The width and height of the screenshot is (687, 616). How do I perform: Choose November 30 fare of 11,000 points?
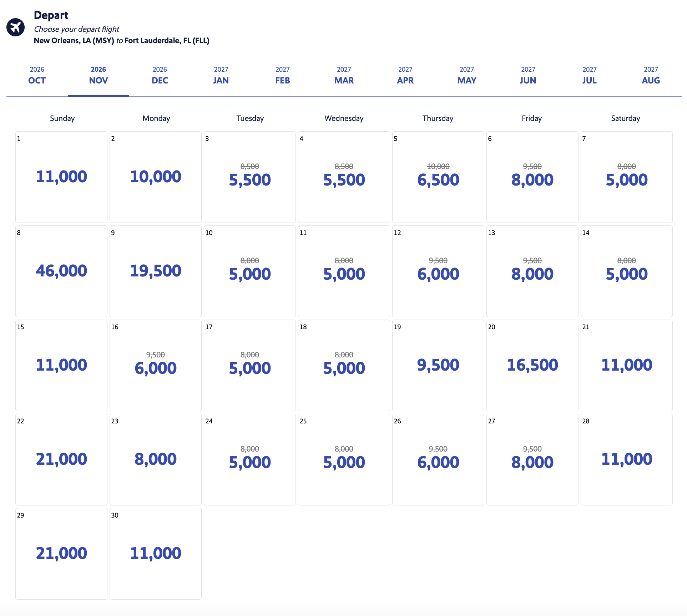[156, 554]
